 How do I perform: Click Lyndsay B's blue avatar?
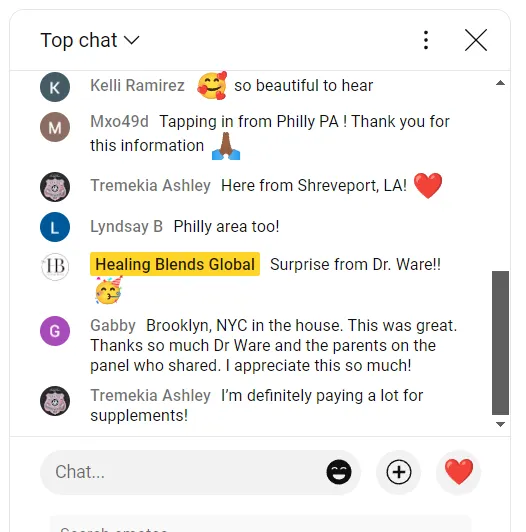coord(55,227)
